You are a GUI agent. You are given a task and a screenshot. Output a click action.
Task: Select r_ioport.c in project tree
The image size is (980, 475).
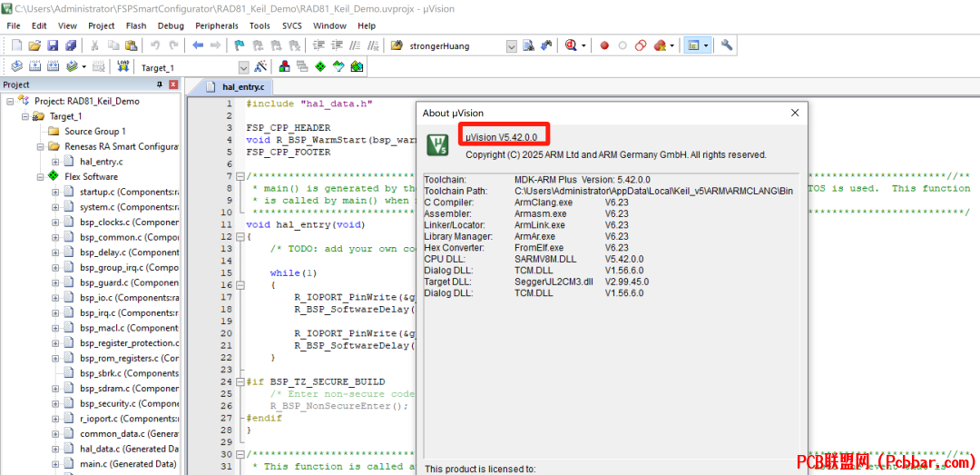click(130, 419)
